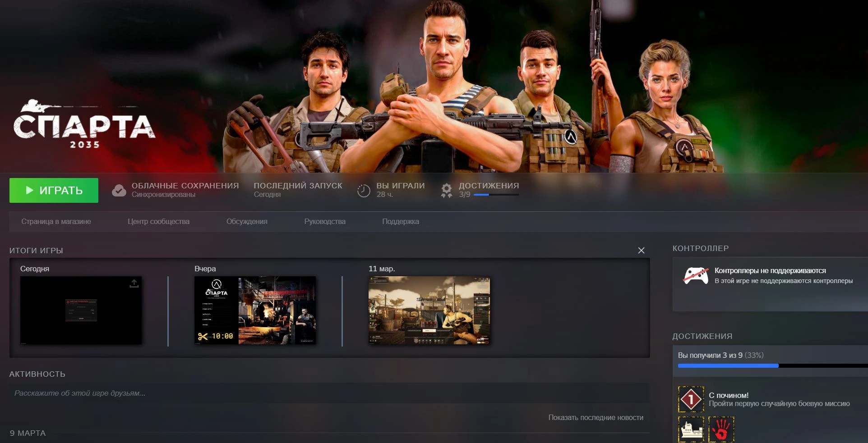Screen dimensions: 868x443
Task: Open the Поддержка tab
Action: pyautogui.click(x=401, y=221)
